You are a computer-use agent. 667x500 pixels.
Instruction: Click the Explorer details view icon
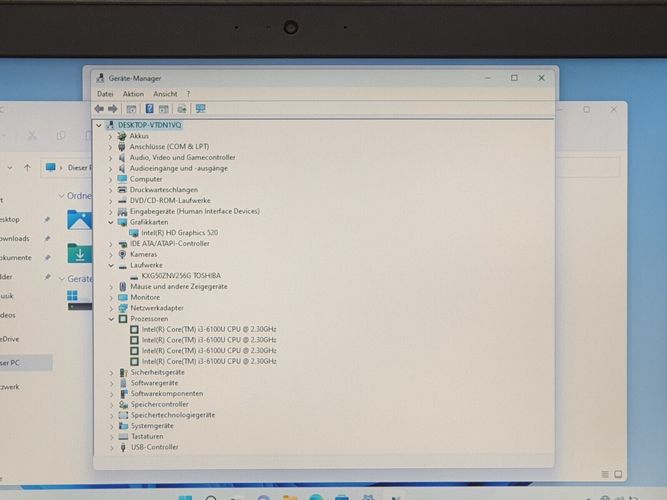[605, 474]
